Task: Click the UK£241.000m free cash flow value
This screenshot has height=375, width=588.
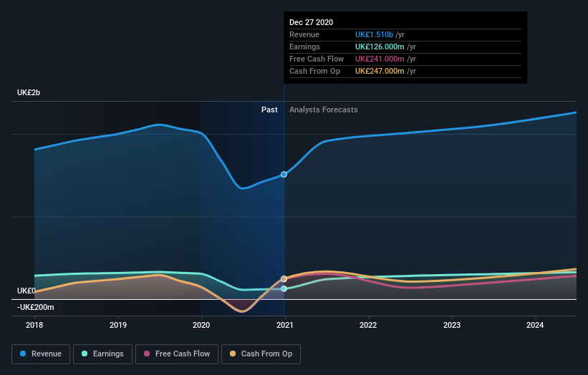Action: pyautogui.click(x=380, y=59)
